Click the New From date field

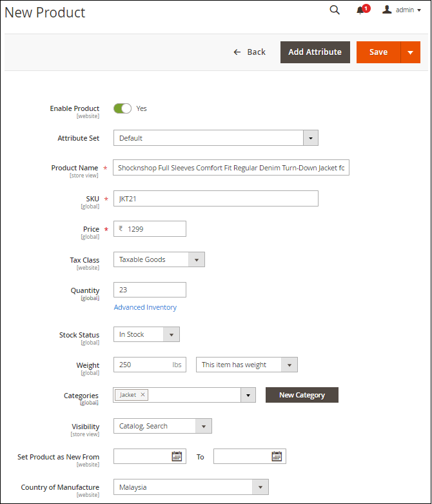coord(150,456)
